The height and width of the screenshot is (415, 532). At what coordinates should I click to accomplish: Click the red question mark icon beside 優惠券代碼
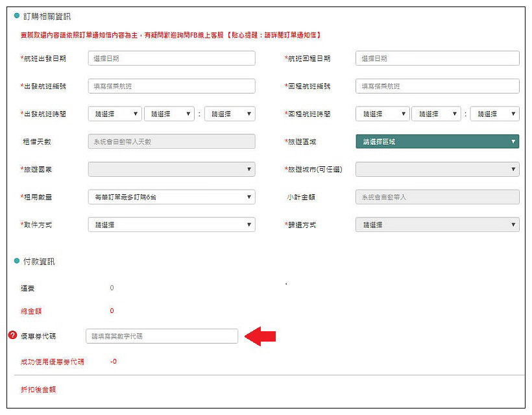pyautogui.click(x=12, y=336)
